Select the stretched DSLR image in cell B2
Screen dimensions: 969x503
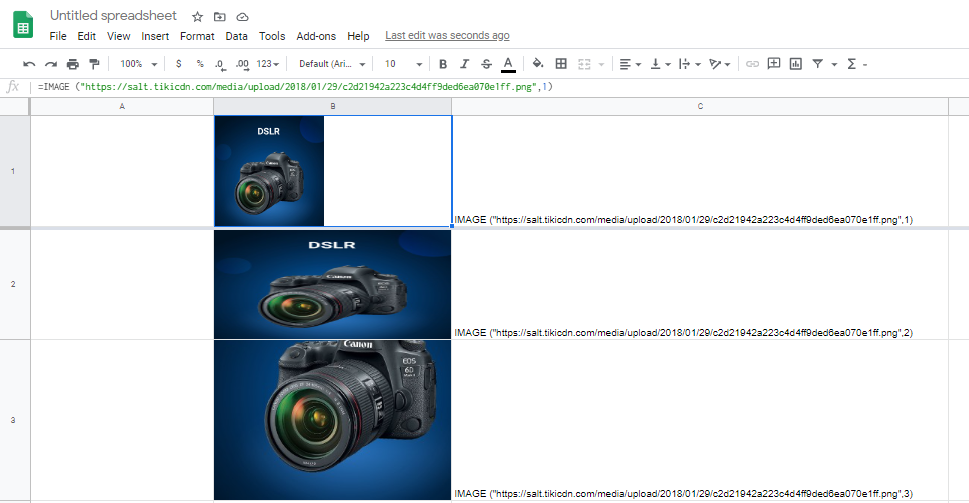point(332,284)
